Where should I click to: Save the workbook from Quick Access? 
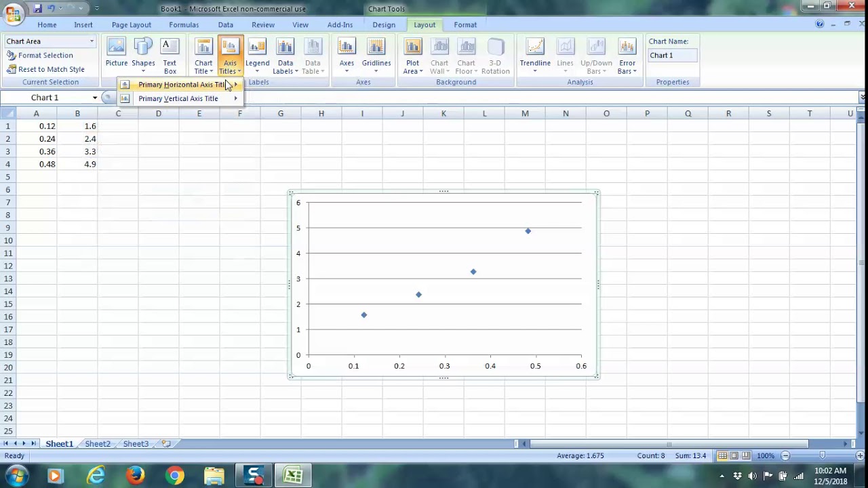coord(37,9)
